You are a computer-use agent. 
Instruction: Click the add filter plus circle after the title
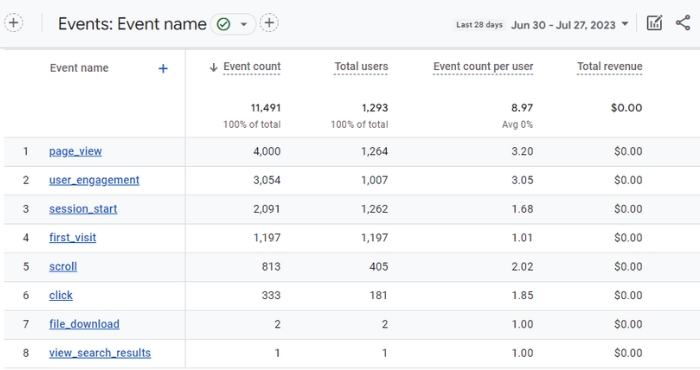point(269,23)
